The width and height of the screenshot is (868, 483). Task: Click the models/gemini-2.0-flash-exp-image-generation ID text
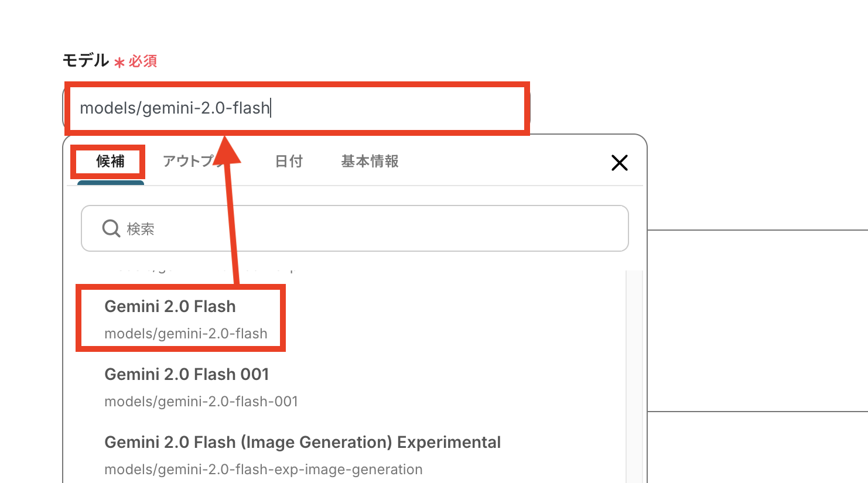263,470
